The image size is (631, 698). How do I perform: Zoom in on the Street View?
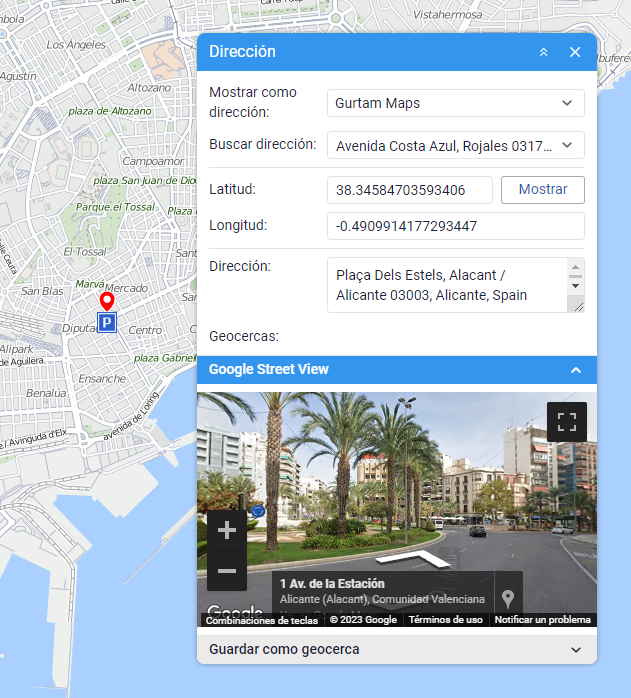coord(226,530)
